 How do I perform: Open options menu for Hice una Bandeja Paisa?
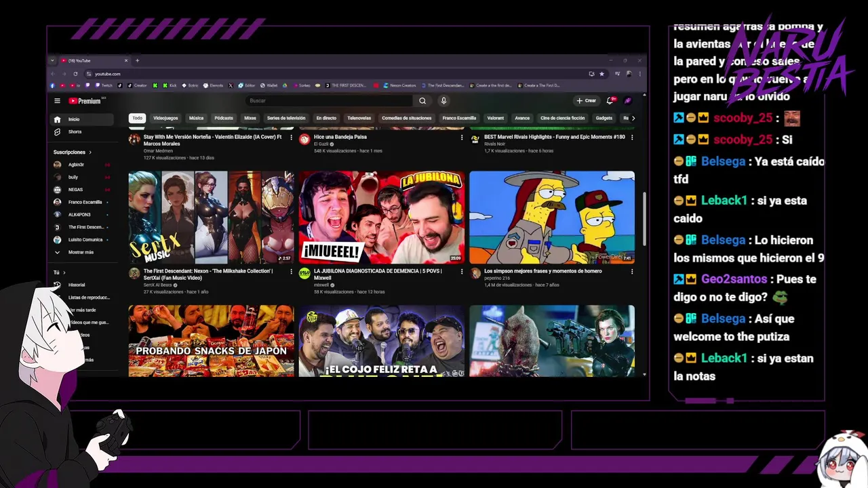tap(462, 138)
